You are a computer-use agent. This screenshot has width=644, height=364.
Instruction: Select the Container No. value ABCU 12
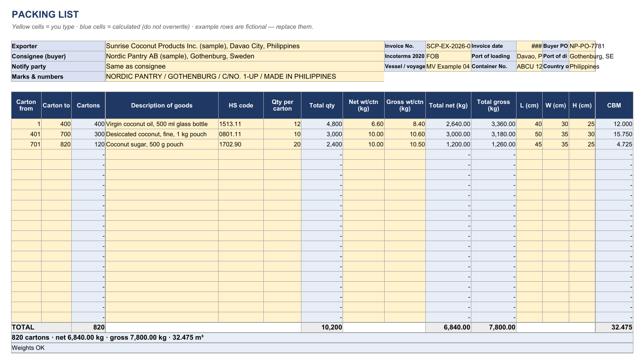(529, 66)
